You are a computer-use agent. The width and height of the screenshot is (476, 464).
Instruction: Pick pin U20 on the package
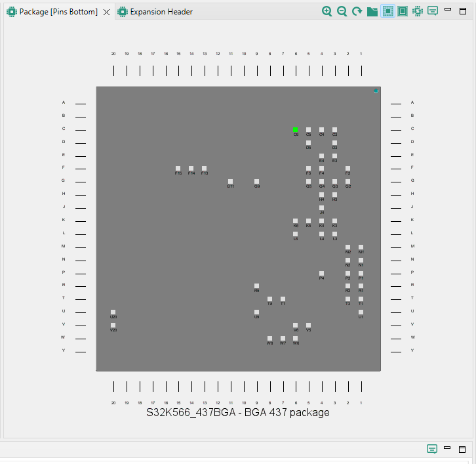pyautogui.click(x=113, y=312)
